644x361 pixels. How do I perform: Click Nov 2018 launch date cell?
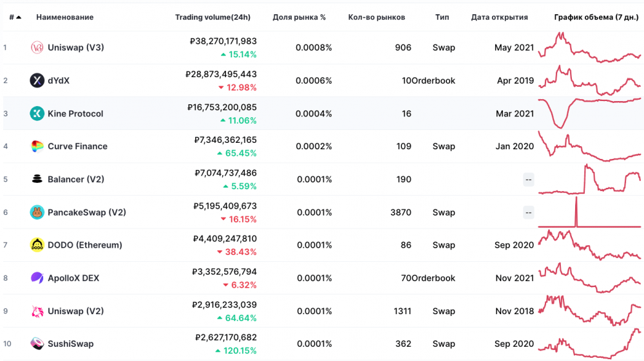pos(515,311)
